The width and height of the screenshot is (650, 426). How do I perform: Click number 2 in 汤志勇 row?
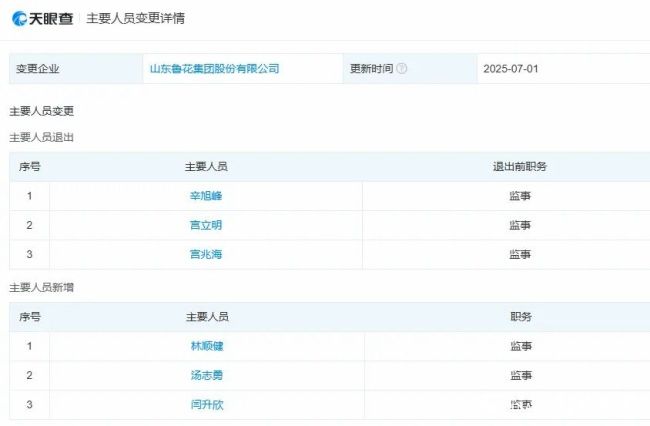(29, 375)
